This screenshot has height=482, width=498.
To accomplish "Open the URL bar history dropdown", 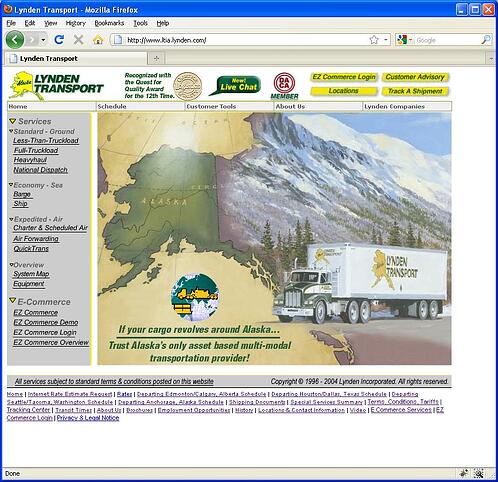I will (386, 40).
